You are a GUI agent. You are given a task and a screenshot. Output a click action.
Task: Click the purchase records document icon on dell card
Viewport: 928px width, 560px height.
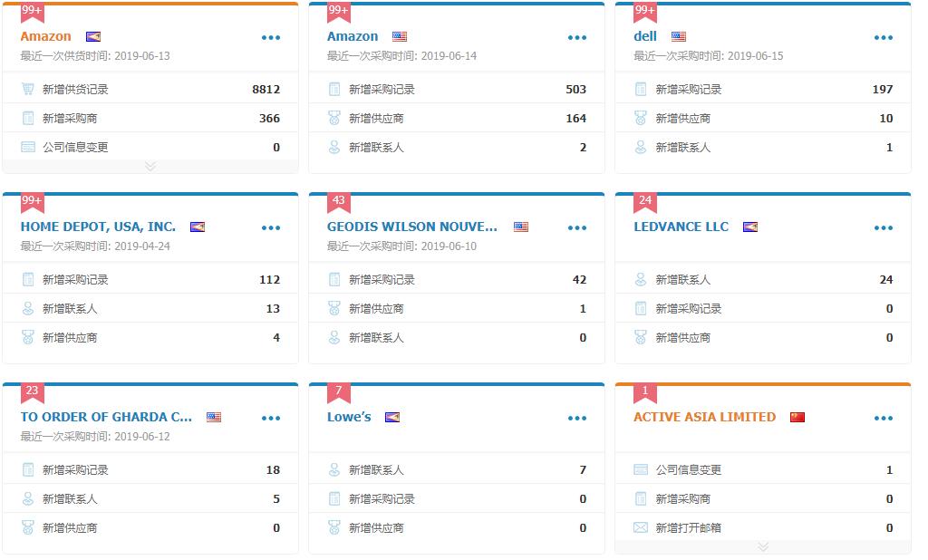640,89
